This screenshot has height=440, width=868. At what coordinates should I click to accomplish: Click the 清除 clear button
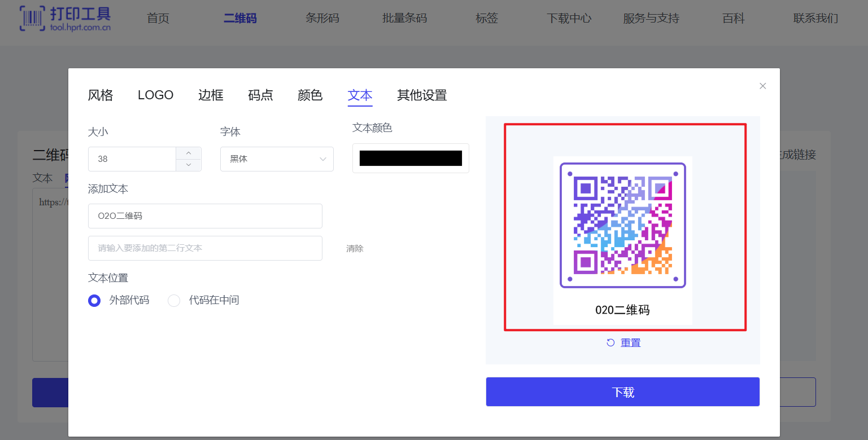355,248
